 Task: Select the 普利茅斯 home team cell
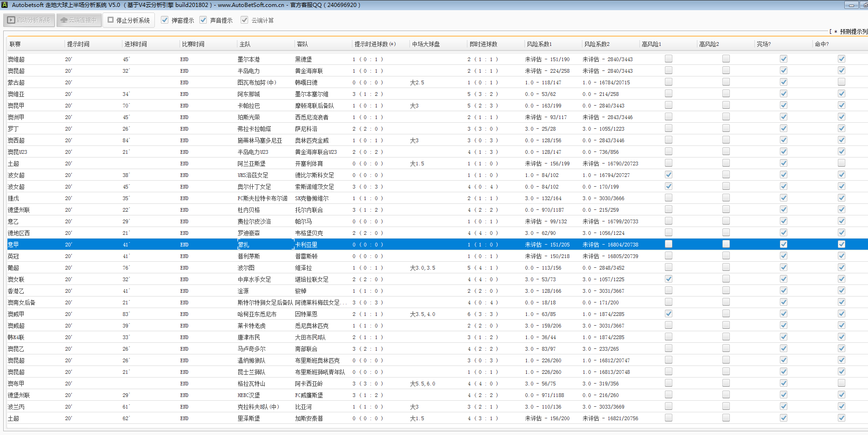point(249,256)
